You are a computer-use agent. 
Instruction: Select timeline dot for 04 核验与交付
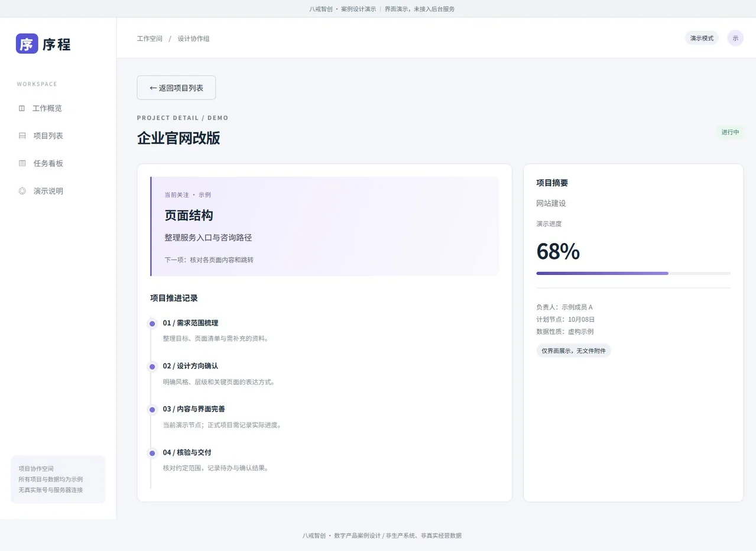click(x=152, y=453)
